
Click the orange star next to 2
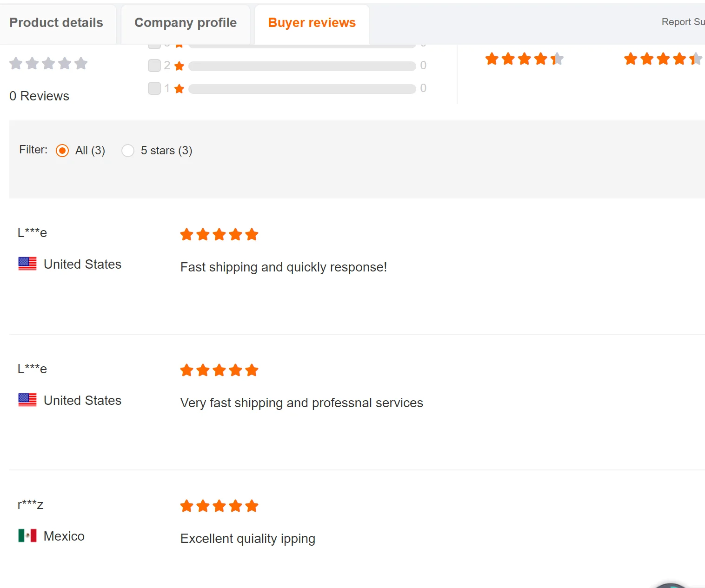pyautogui.click(x=180, y=66)
